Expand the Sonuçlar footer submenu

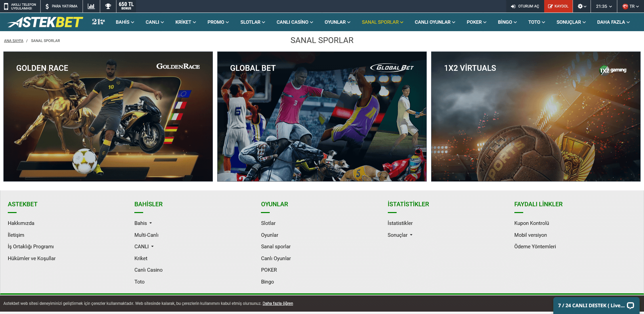click(400, 235)
